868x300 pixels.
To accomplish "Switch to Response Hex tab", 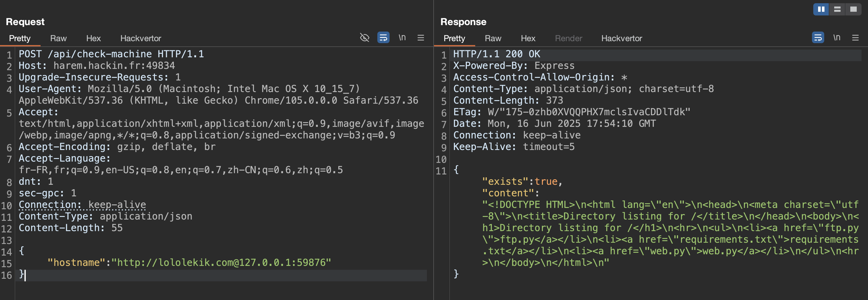I will [528, 38].
